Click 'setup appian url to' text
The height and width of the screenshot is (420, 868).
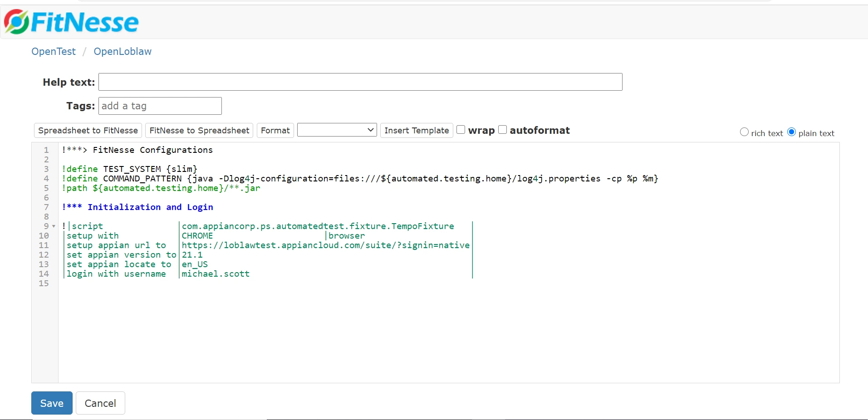click(116, 245)
